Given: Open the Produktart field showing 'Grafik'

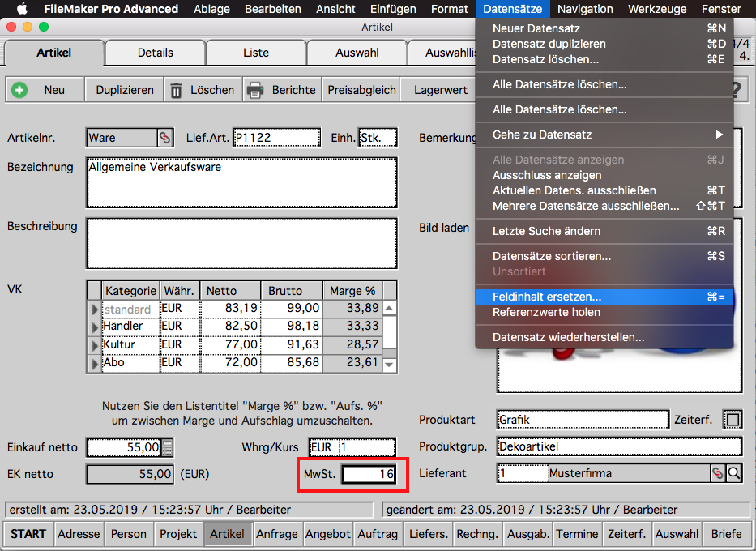Looking at the screenshot, I should pyautogui.click(x=583, y=420).
